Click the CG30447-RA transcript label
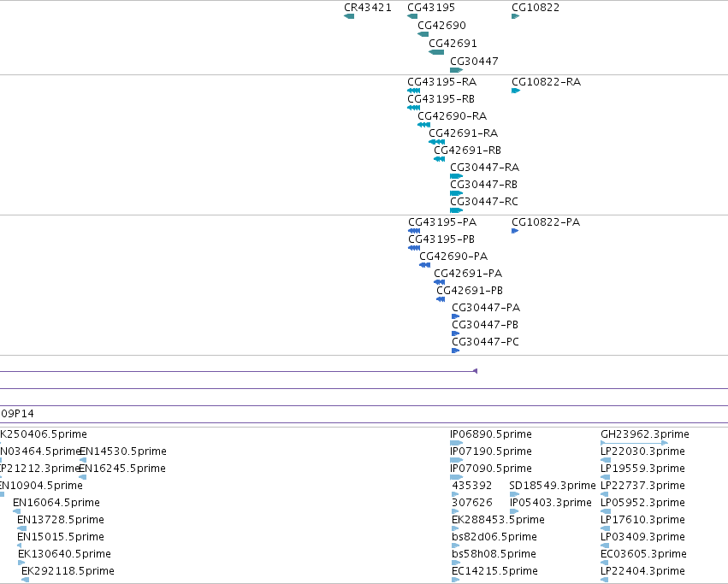 (485, 168)
